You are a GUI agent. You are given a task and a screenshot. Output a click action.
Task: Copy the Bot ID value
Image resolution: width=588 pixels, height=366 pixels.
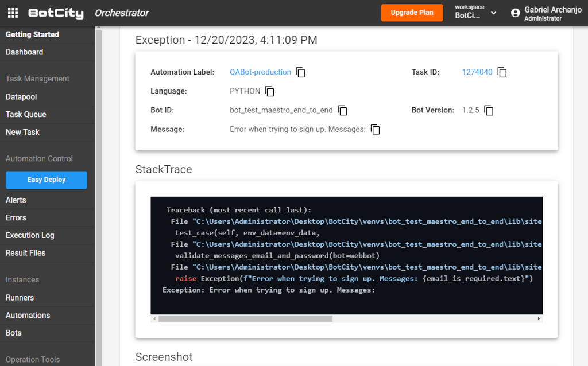point(343,110)
